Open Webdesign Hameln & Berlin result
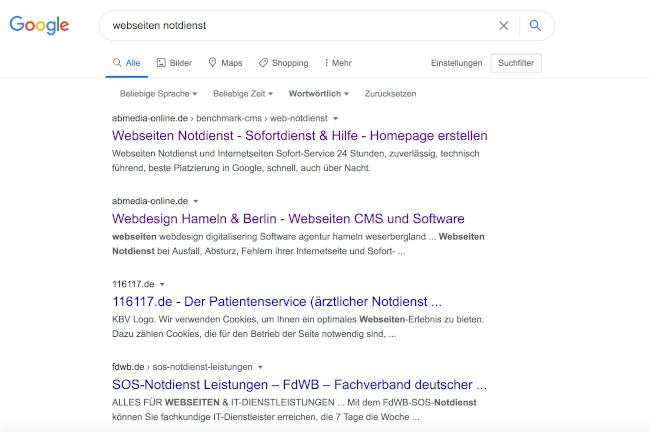Image resolution: width=650 pixels, height=432 pixels. [x=288, y=218]
